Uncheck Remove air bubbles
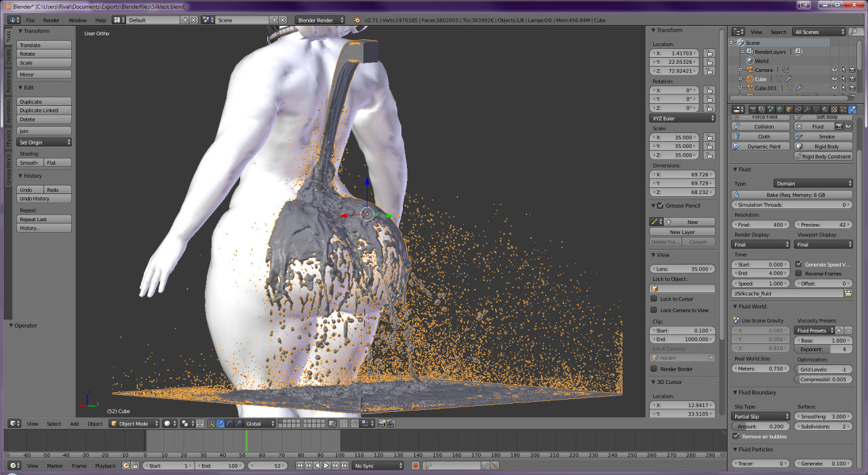Image resolution: width=868 pixels, height=475 pixels. tap(736, 436)
